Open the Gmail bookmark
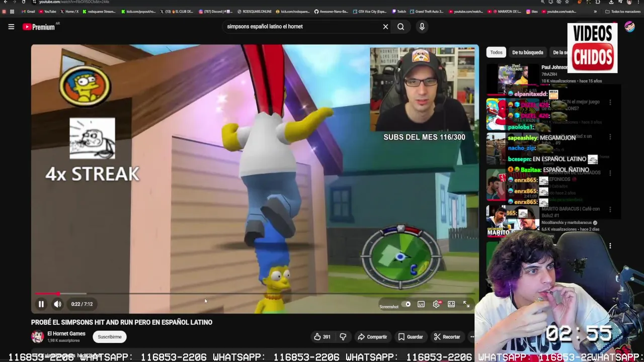 click(x=28, y=12)
